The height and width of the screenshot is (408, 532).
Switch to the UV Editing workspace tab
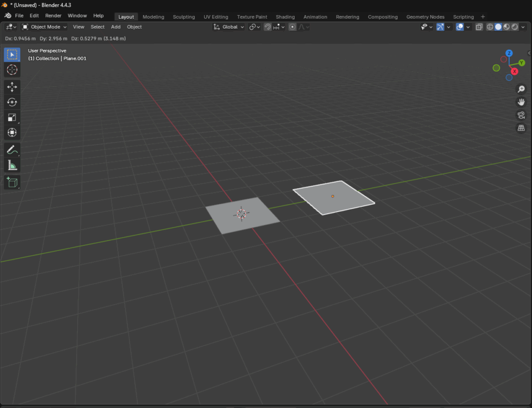point(216,17)
